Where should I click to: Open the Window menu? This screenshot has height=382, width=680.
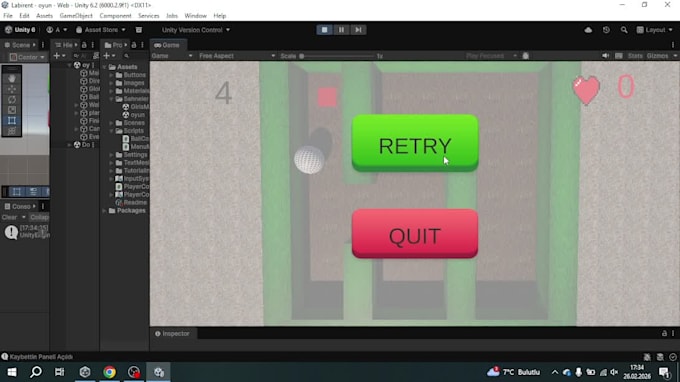196,16
